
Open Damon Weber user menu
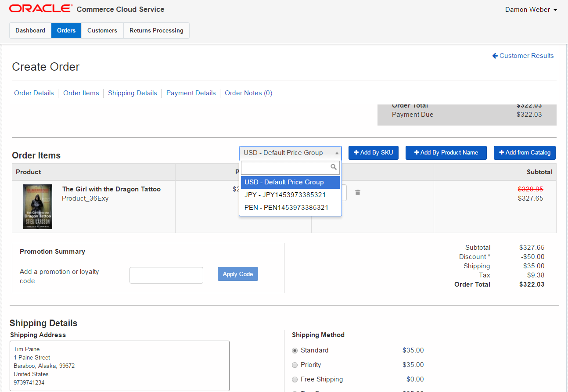point(531,10)
